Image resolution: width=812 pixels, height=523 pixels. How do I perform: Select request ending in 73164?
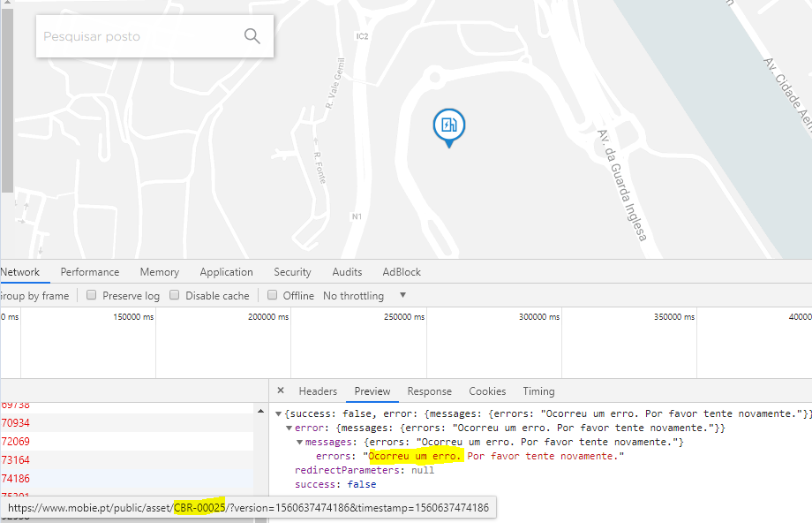(16, 459)
